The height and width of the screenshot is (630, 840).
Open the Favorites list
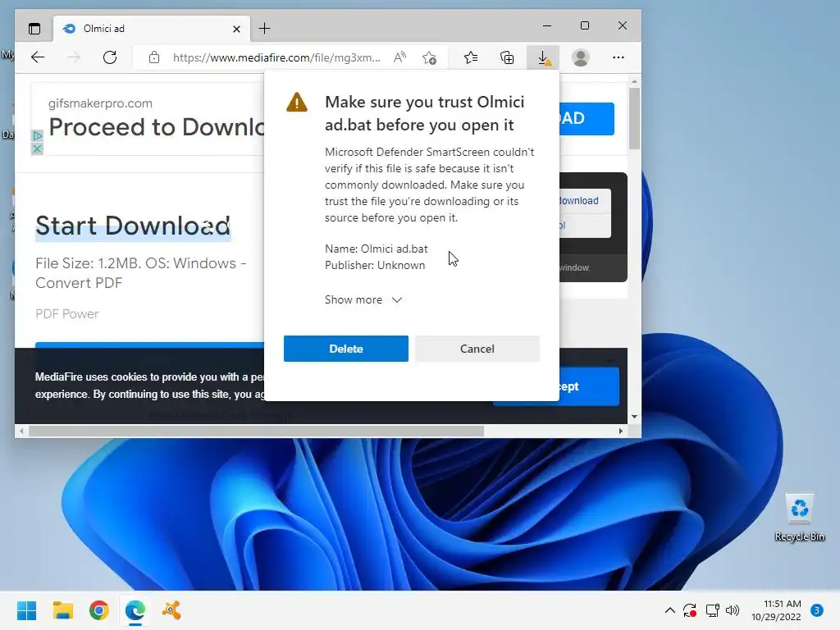click(471, 57)
